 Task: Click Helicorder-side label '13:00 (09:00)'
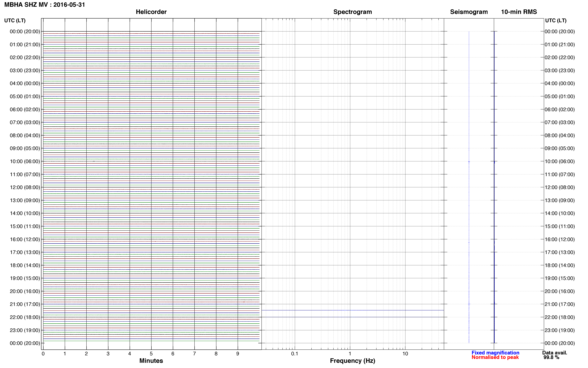click(25, 200)
